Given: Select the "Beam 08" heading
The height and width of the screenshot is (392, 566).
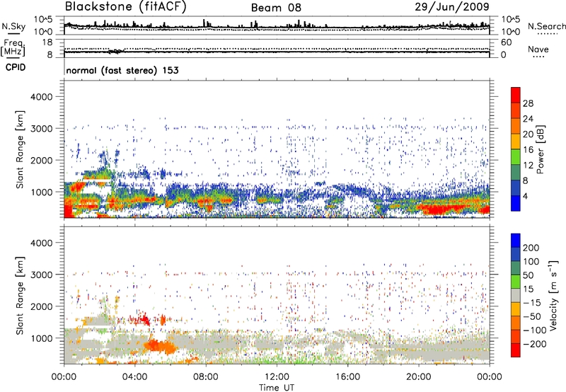Looking at the screenshot, I should point(276,8).
